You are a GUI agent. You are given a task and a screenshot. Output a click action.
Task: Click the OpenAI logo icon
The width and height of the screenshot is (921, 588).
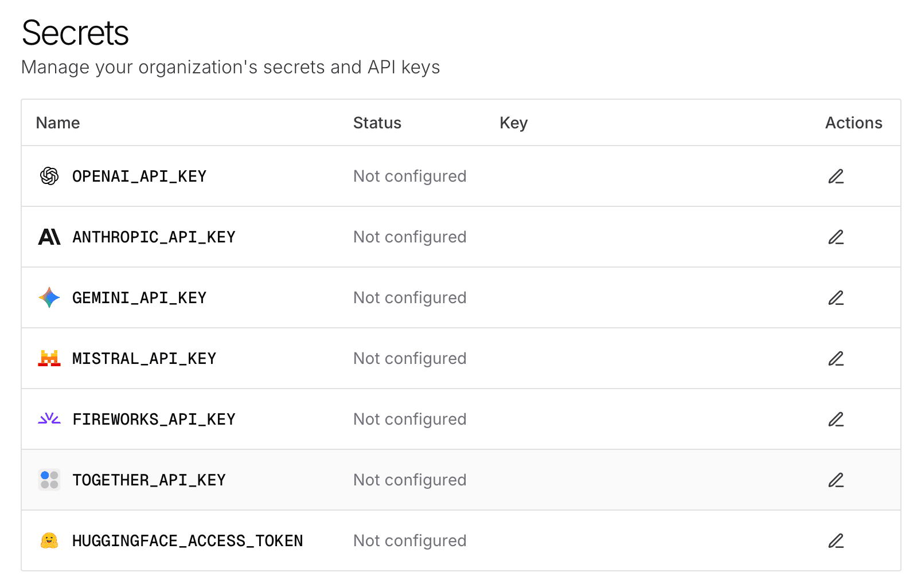click(49, 176)
